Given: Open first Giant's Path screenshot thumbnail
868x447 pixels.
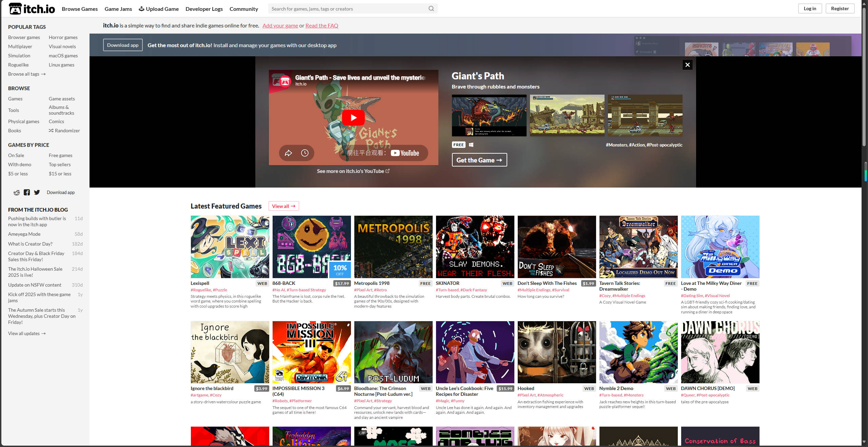Looking at the screenshot, I should pyautogui.click(x=489, y=116).
